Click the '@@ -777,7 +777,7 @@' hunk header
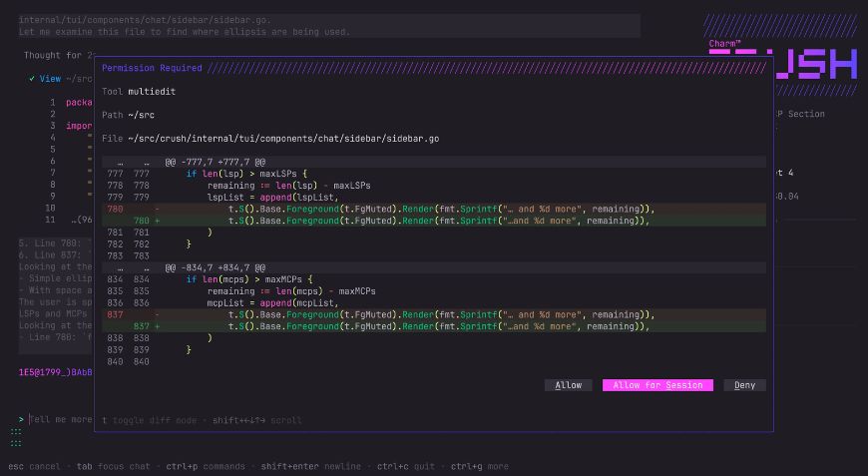 tap(216, 162)
